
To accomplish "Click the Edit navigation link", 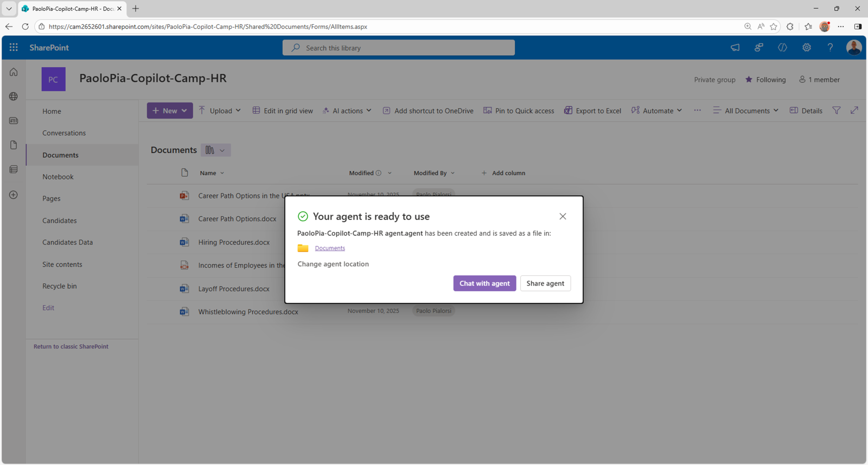I will (x=48, y=308).
